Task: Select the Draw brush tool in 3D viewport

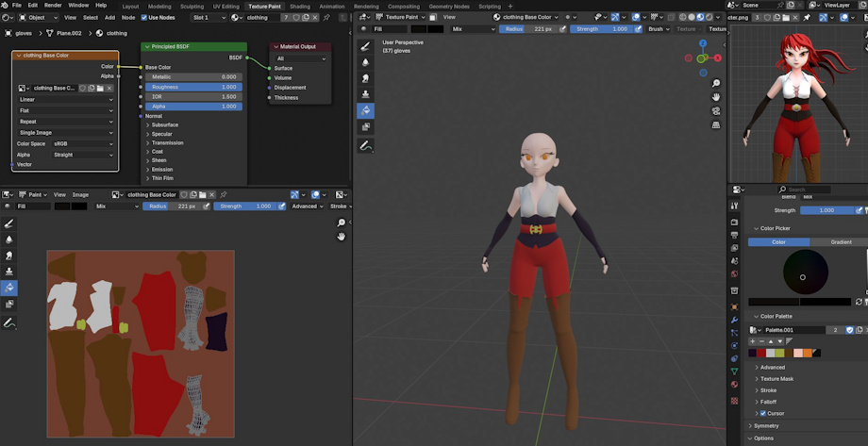Action: tap(365, 45)
